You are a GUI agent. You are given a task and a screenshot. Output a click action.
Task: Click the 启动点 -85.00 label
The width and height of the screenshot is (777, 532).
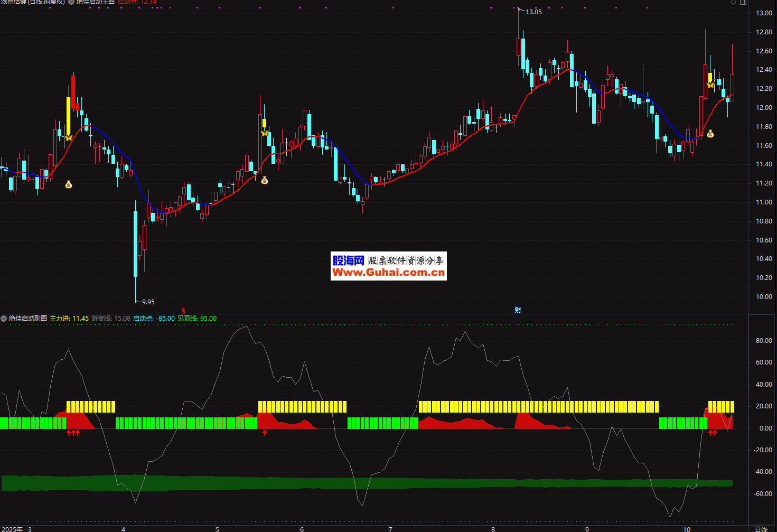coord(154,319)
